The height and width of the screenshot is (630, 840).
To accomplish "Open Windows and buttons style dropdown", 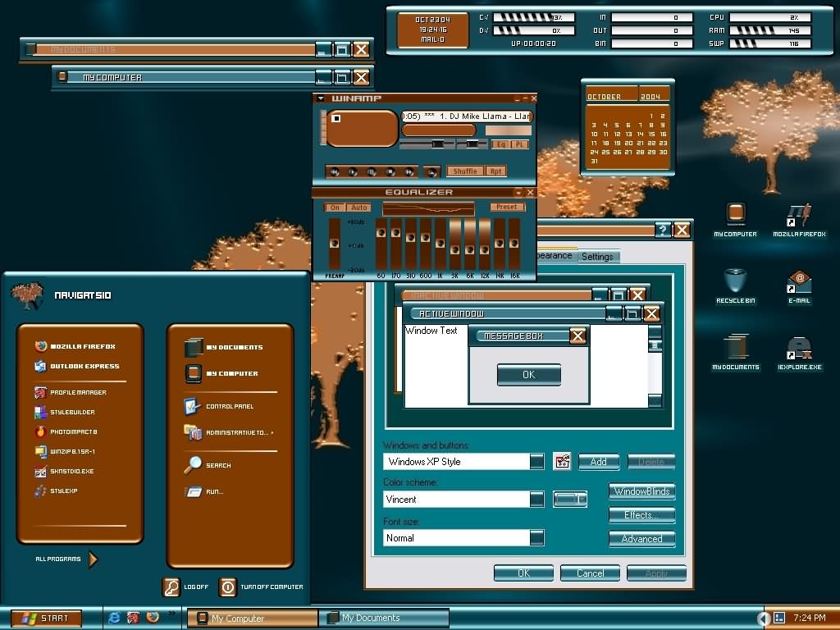I will tap(536, 461).
